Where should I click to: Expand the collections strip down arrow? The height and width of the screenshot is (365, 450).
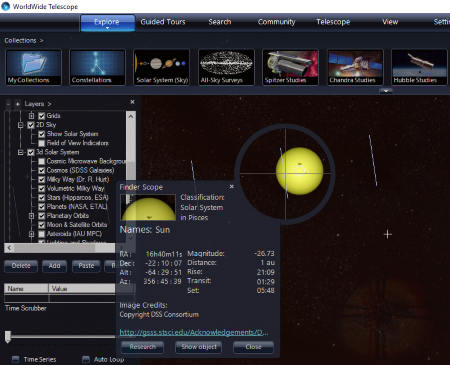(386, 91)
